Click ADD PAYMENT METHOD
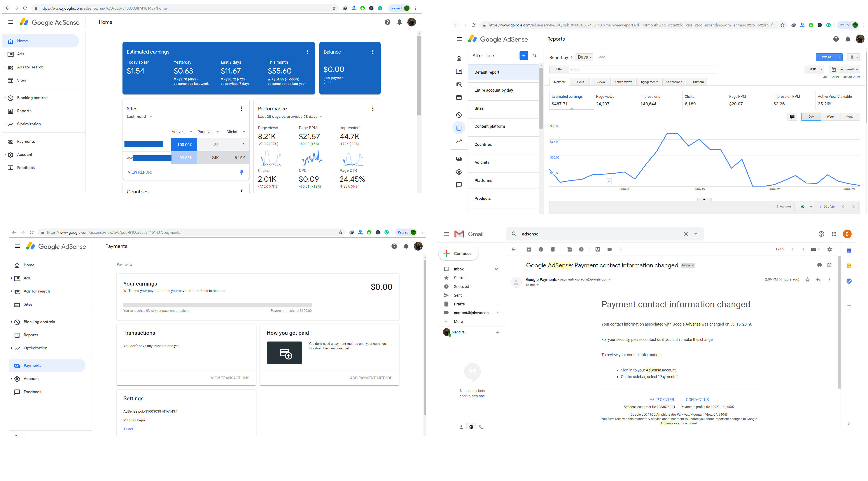This screenshot has width=868, height=481. tap(371, 378)
